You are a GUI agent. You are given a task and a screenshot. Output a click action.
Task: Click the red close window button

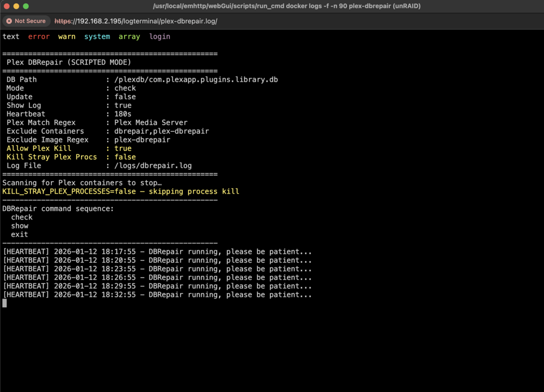(7, 6)
